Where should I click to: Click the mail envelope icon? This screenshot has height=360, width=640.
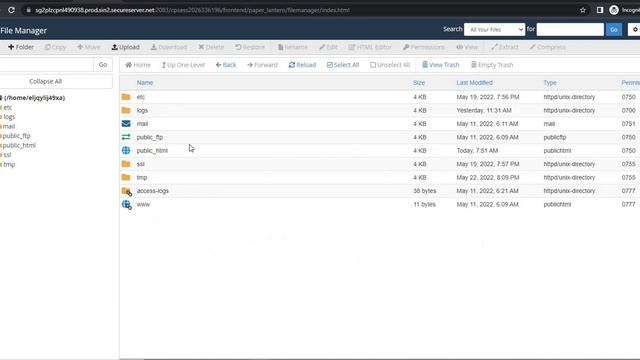126,124
